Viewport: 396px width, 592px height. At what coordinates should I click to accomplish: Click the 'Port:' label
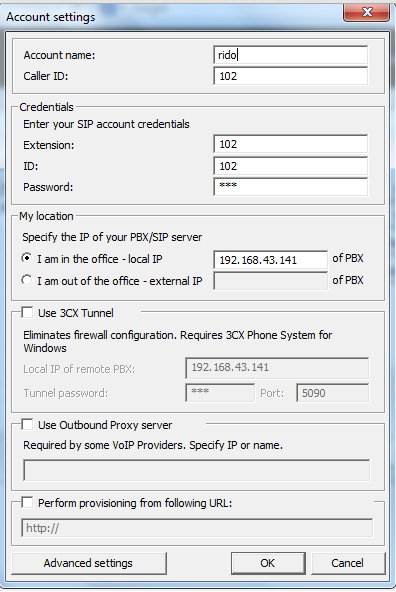click(272, 393)
